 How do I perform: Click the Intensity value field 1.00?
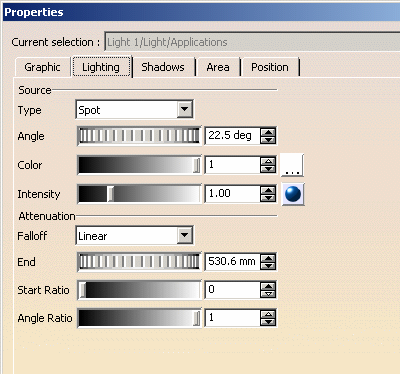point(232,194)
